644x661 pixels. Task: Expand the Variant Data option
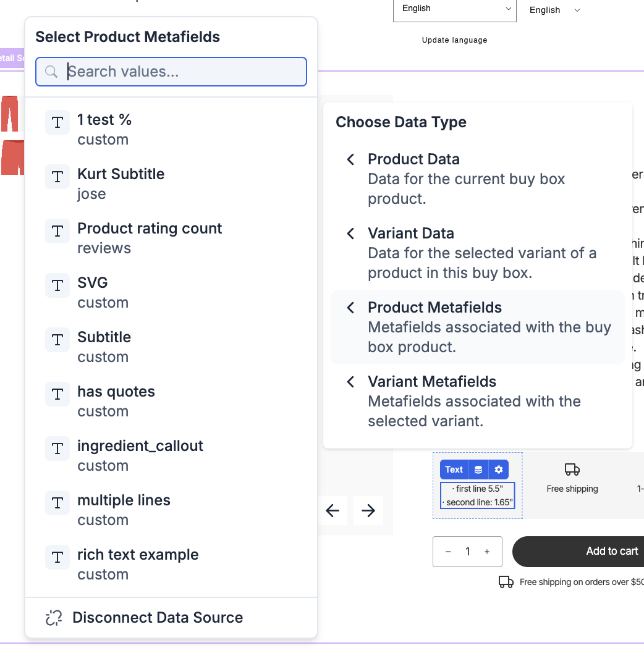coord(350,234)
